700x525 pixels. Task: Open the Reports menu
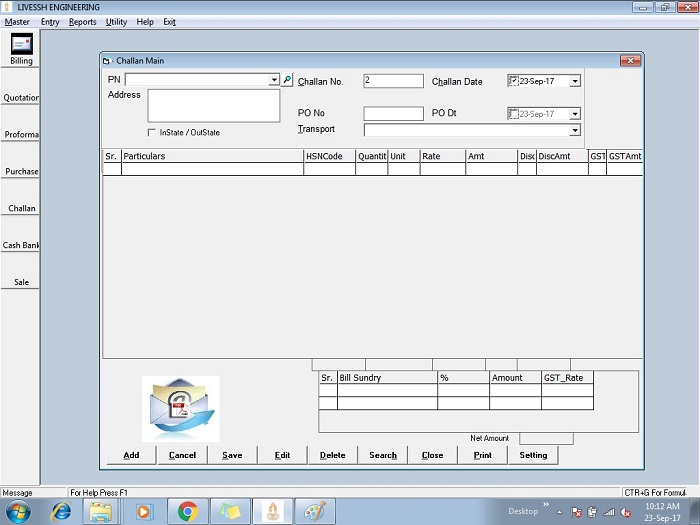(83, 22)
